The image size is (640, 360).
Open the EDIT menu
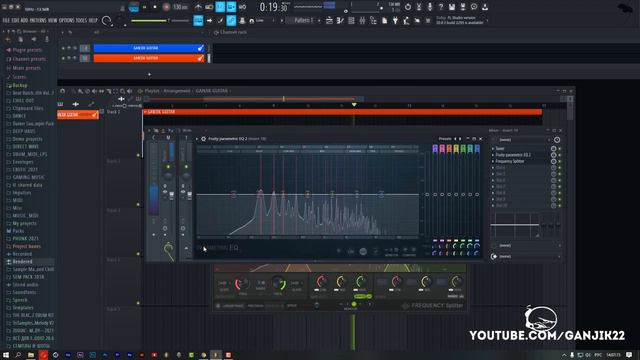[x=15, y=20]
